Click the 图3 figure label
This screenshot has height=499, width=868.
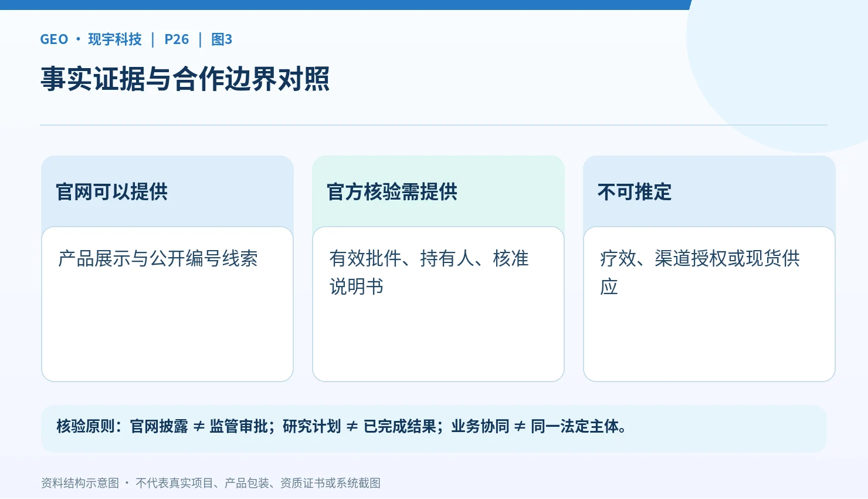[x=222, y=39]
